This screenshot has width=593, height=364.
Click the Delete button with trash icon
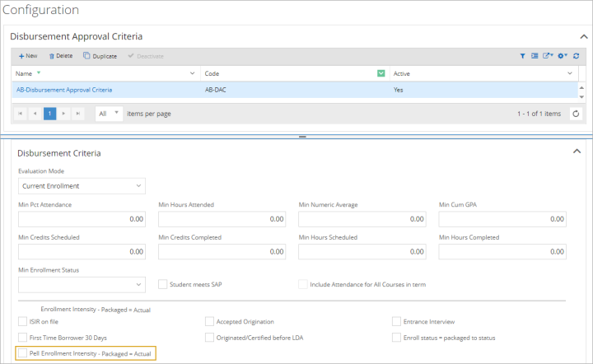pyautogui.click(x=60, y=56)
